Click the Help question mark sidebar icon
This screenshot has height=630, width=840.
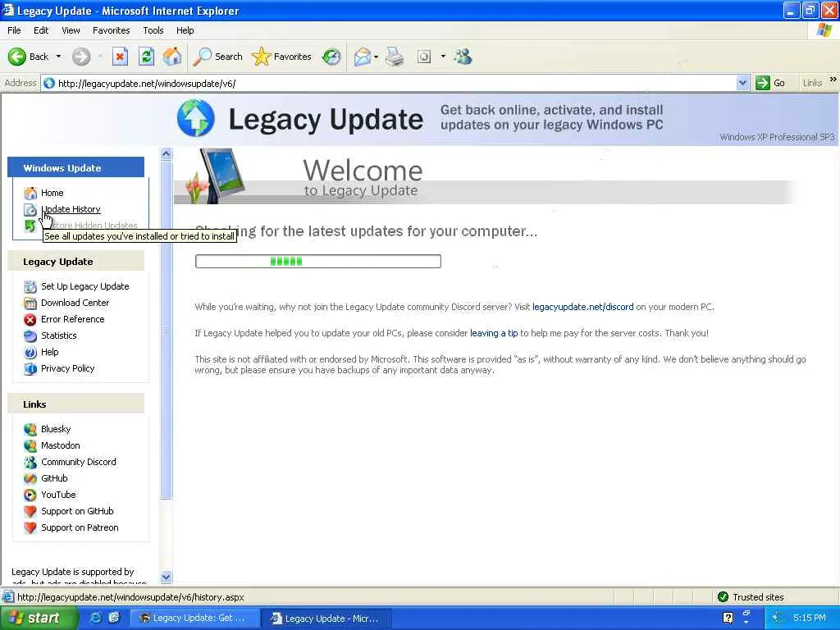pos(30,353)
